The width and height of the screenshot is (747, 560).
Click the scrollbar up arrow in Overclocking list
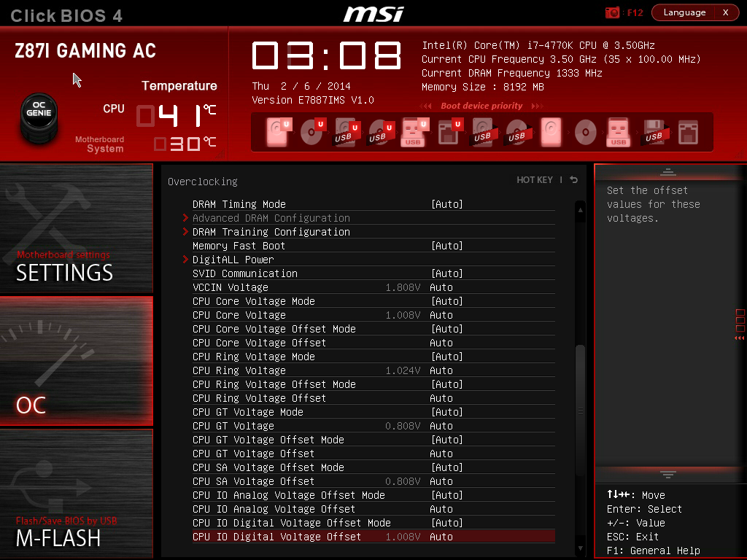pos(580,209)
